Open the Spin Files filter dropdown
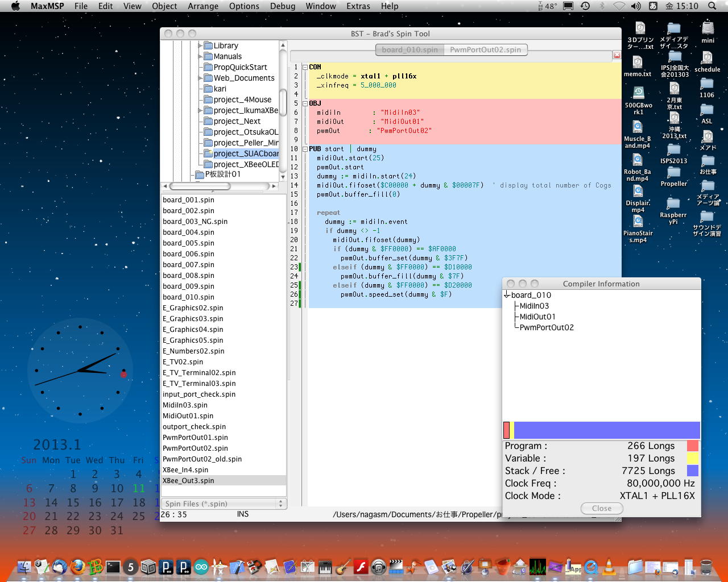The height and width of the screenshot is (582, 728). click(x=224, y=504)
